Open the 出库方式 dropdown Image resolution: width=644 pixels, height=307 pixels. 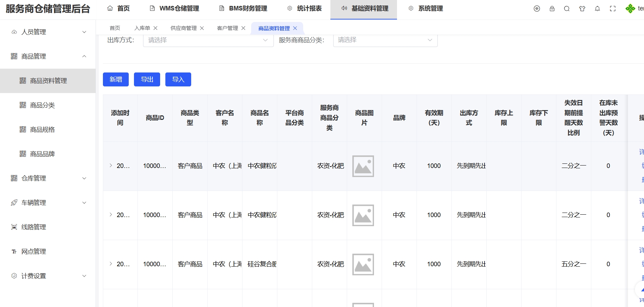[208, 40]
